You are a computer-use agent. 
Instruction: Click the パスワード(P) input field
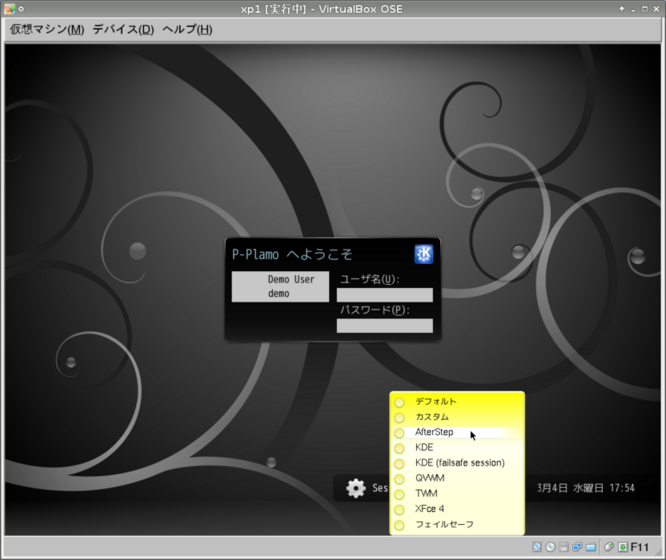tap(385, 326)
